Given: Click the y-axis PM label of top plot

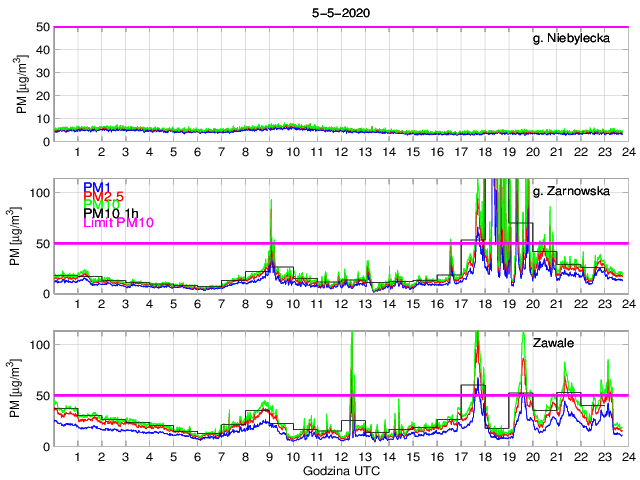Looking at the screenshot, I should click(22, 84).
